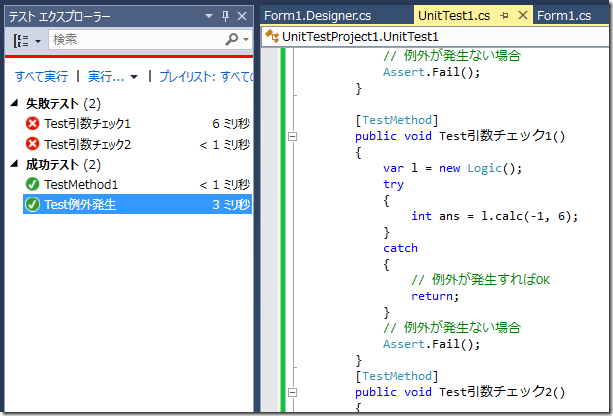The image size is (613, 416).
Task: Click the class icon beside UnitTestProject1.UnitTest1
Action: point(271,36)
